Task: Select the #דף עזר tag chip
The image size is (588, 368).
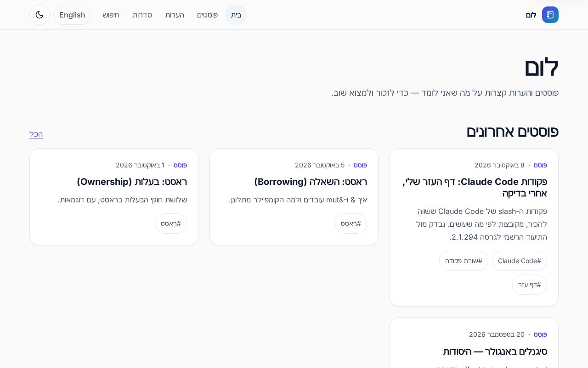Action: 530,285
